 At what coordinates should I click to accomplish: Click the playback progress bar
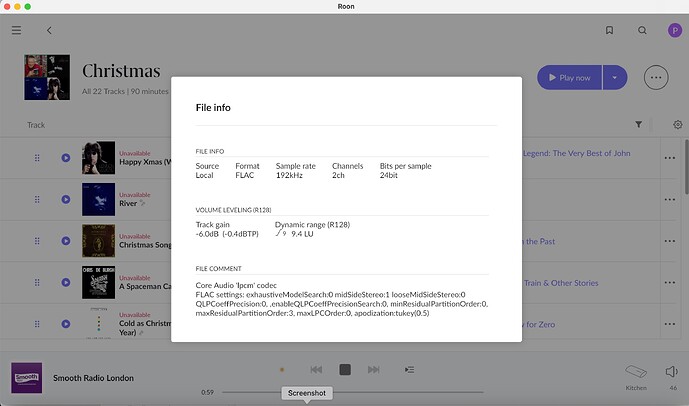352,392
